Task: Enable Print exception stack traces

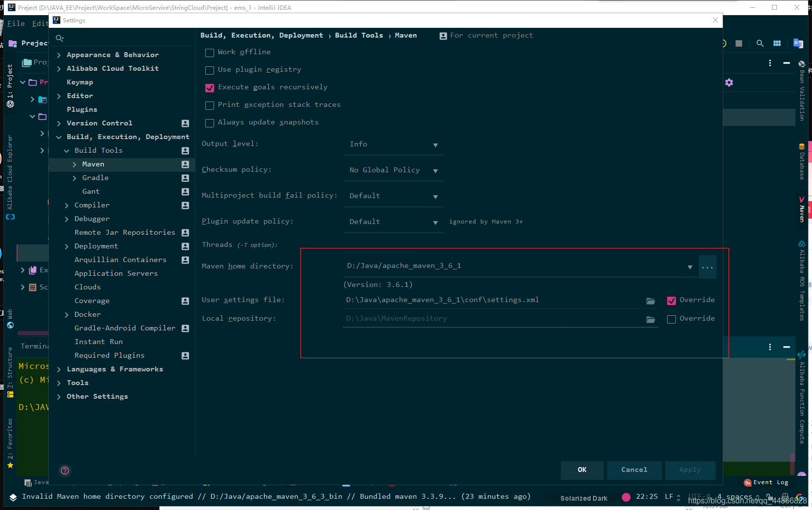Action: tap(210, 105)
